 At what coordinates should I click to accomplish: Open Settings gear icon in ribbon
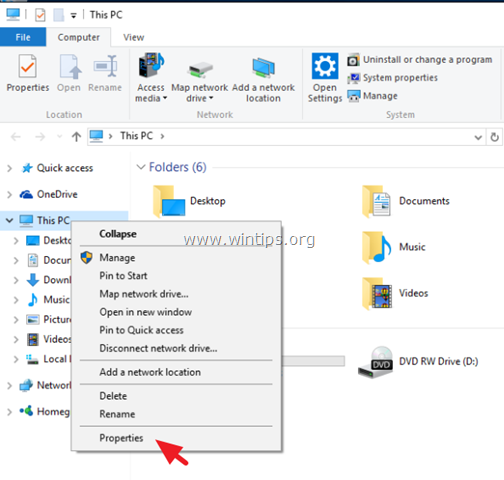click(x=325, y=66)
